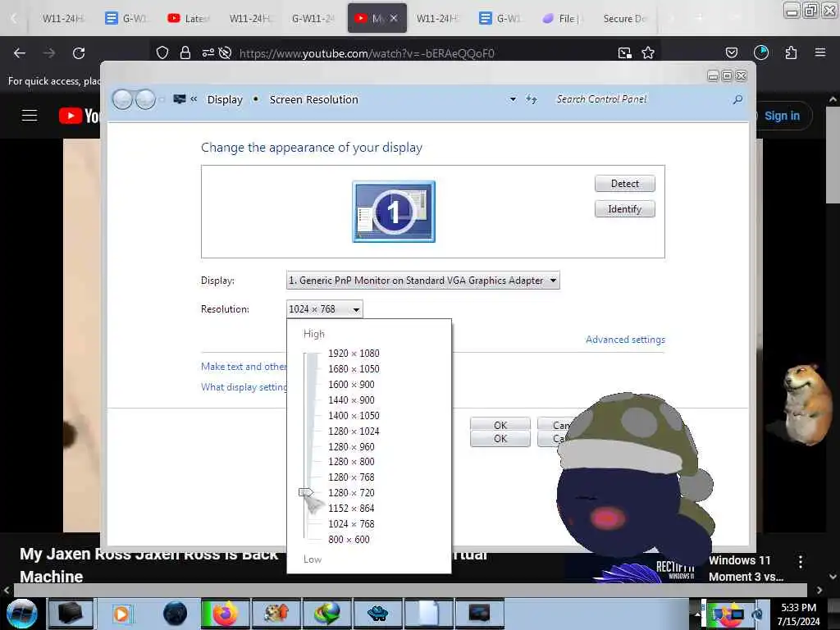Click Display in the breadcrumb
The height and width of the screenshot is (630, 840).
tap(225, 99)
